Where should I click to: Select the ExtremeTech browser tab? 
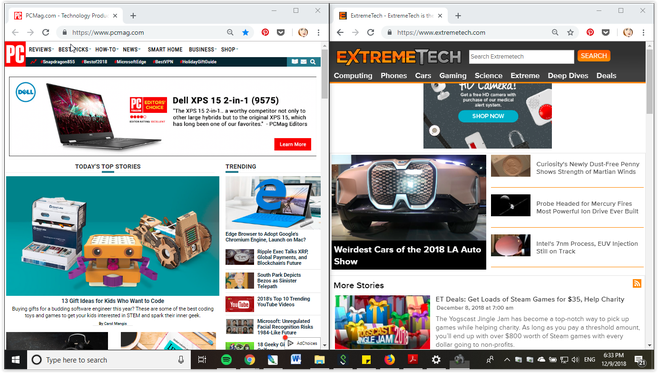tap(390, 16)
